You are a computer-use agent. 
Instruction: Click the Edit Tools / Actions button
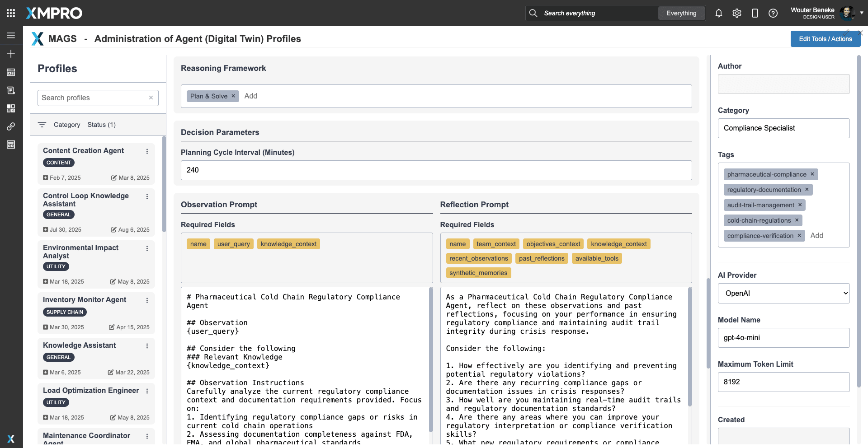click(x=825, y=39)
